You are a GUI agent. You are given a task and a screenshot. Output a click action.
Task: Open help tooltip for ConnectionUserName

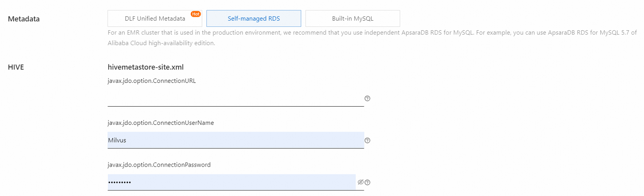(367, 140)
